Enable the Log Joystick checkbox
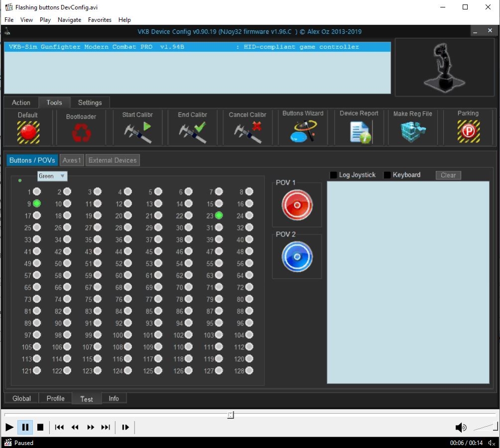The image size is (500, 448). coord(334,175)
